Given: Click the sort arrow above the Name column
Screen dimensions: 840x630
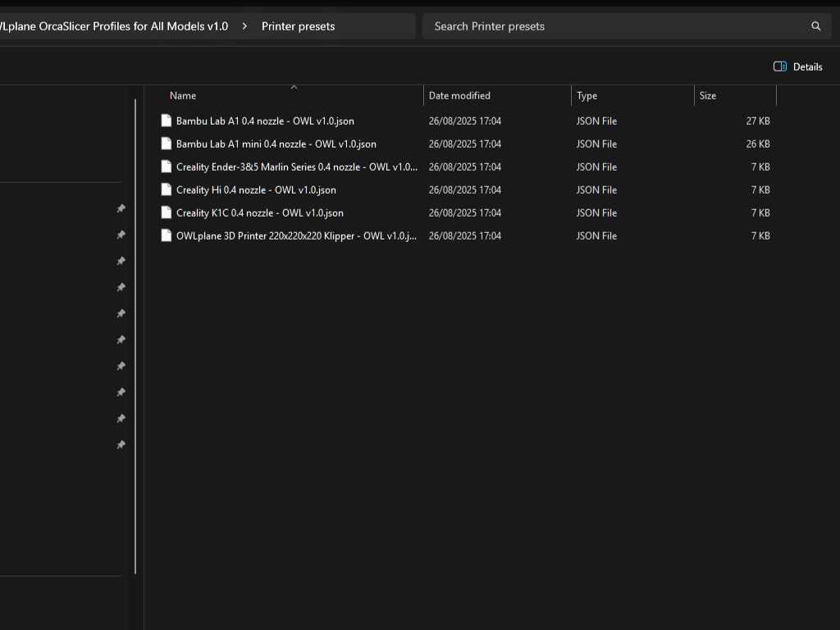Looking at the screenshot, I should (294, 87).
